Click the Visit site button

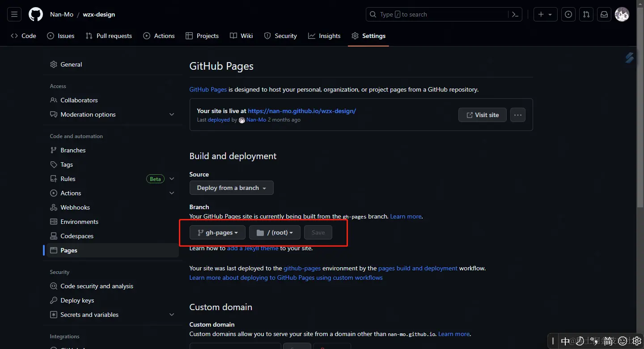[482, 115]
